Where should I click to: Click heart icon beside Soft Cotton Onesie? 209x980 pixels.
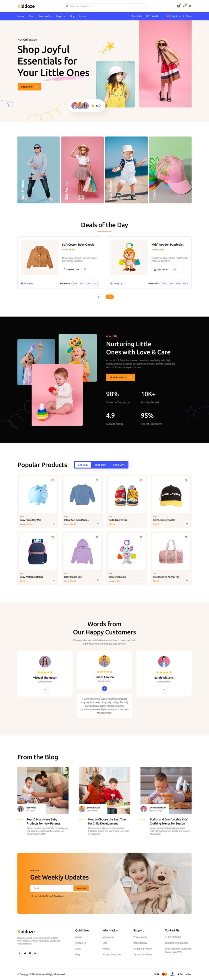click(x=85, y=269)
